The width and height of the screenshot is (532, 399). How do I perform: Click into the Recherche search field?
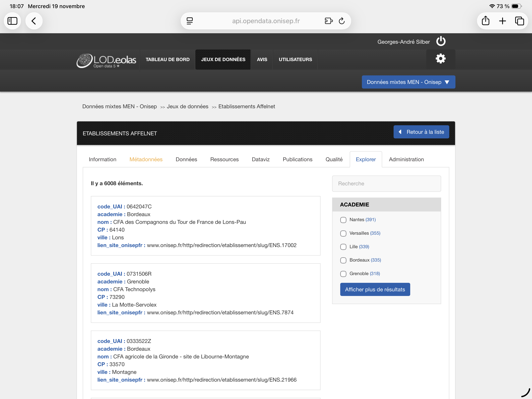[386, 184]
